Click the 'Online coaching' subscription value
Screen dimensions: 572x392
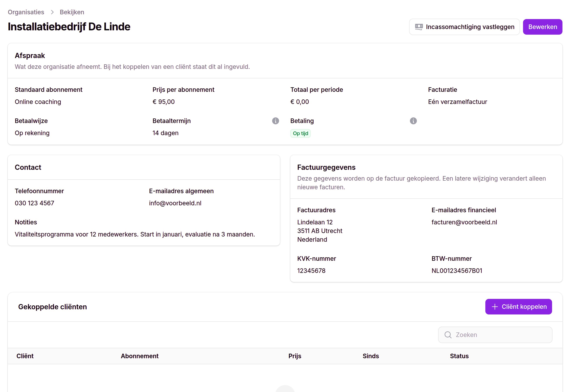tap(38, 102)
